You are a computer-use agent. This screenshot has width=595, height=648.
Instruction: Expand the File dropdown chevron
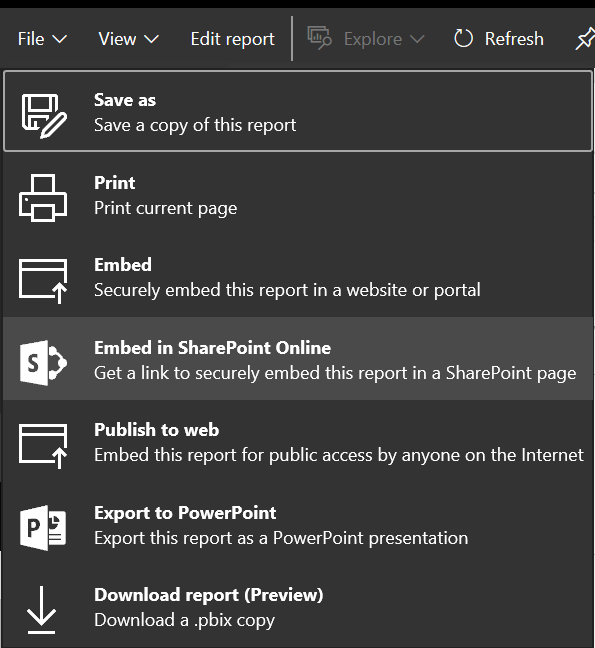click(x=60, y=39)
